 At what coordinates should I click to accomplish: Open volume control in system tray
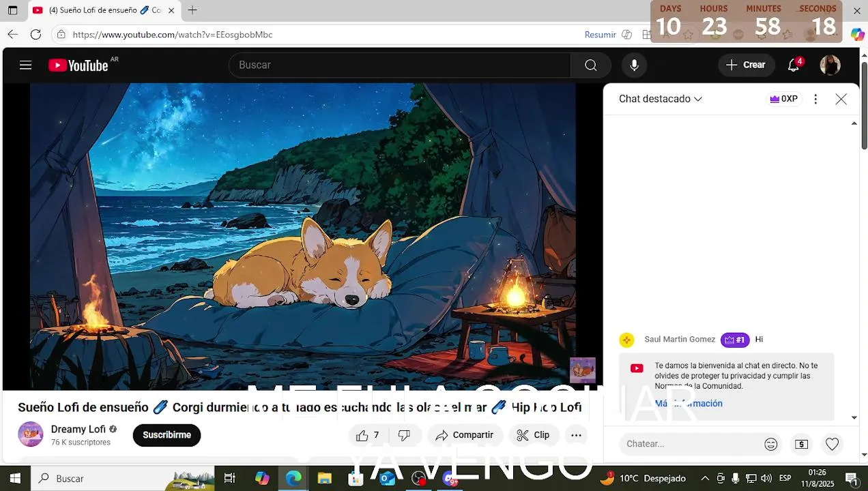click(766, 479)
